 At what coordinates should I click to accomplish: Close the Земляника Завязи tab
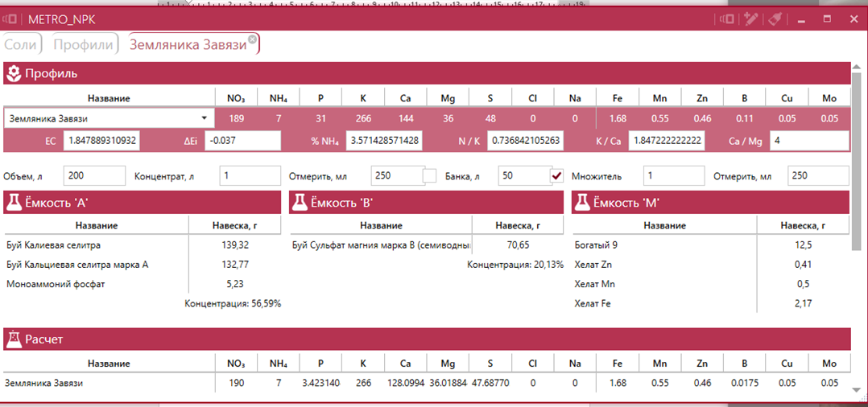tap(253, 39)
